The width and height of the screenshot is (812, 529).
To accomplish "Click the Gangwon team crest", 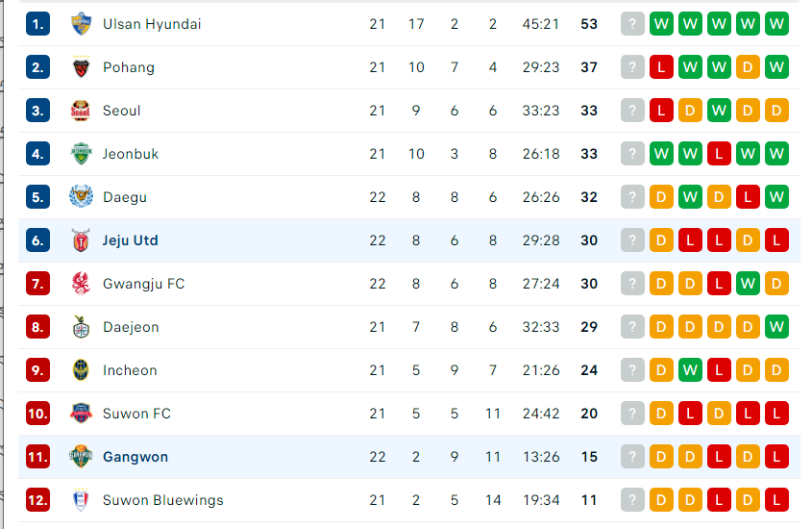I will (x=81, y=457).
